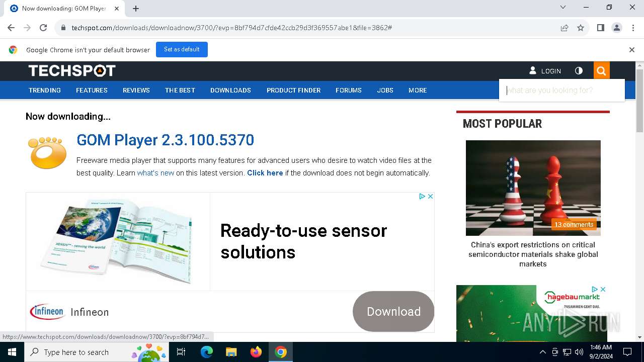The width and height of the screenshot is (644, 362).
Task: Click the browser forward arrow
Action: tap(27, 28)
